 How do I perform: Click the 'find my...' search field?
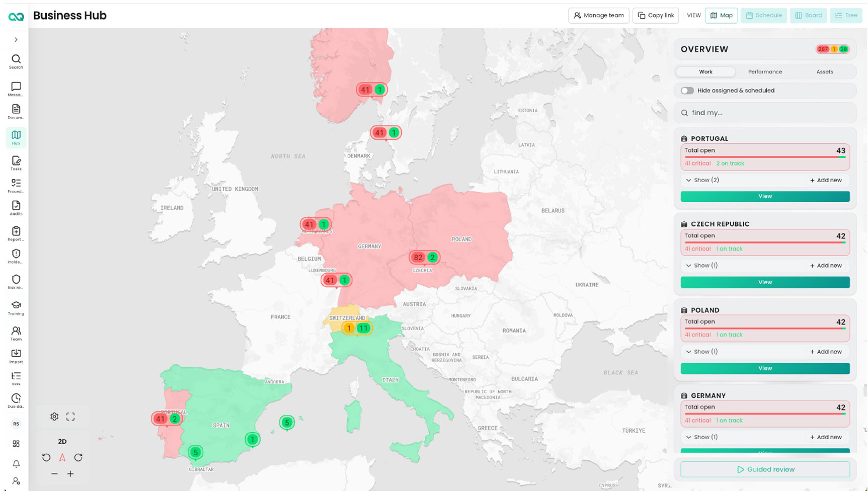(x=765, y=113)
